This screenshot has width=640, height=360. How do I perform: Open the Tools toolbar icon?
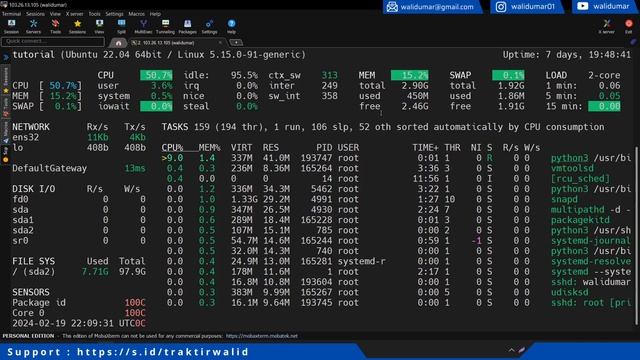tap(55, 27)
